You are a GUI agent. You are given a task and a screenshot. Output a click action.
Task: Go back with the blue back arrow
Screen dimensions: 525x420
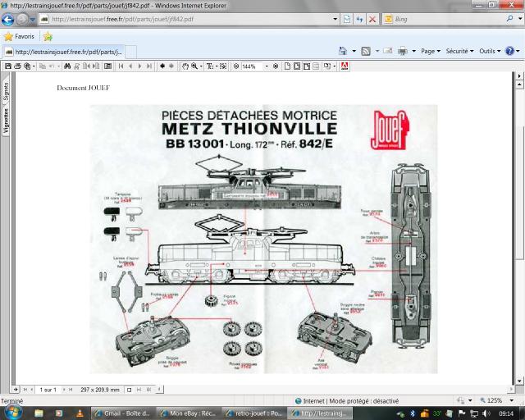pos(7,19)
